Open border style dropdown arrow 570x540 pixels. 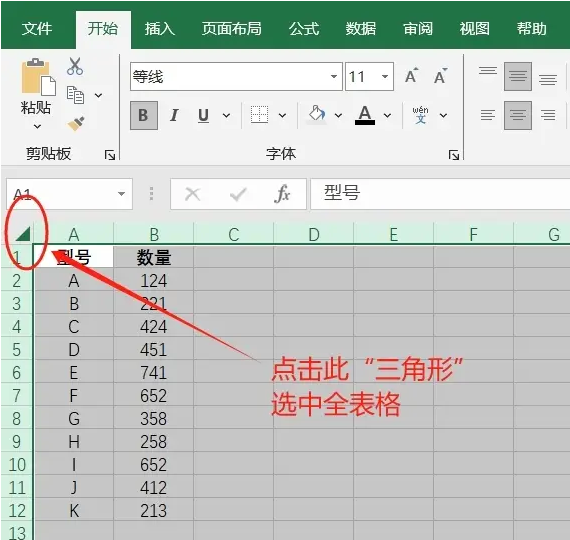coord(282,116)
